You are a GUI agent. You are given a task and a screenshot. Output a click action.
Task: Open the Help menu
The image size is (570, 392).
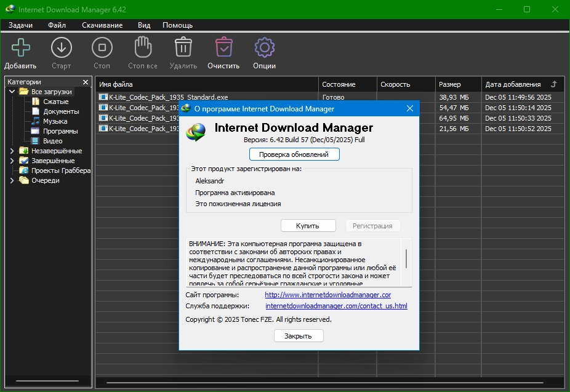177,25
